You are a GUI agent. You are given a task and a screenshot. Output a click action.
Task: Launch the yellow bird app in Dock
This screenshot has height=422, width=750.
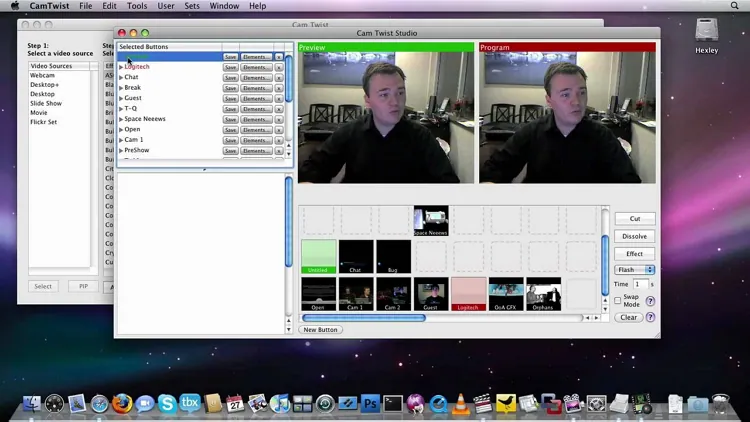click(x=506, y=404)
